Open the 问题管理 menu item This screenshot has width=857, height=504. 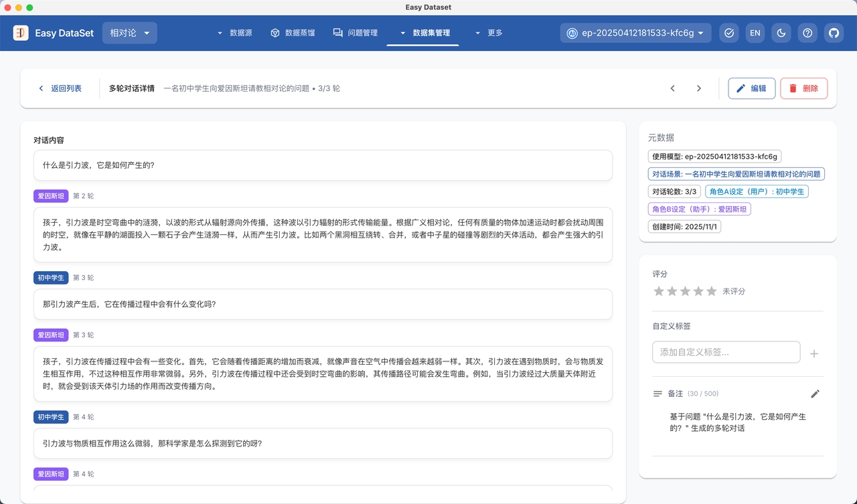point(356,33)
